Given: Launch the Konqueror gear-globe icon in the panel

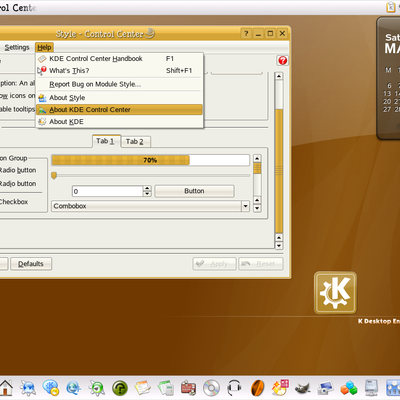Looking at the screenshot, I should pos(28,388).
